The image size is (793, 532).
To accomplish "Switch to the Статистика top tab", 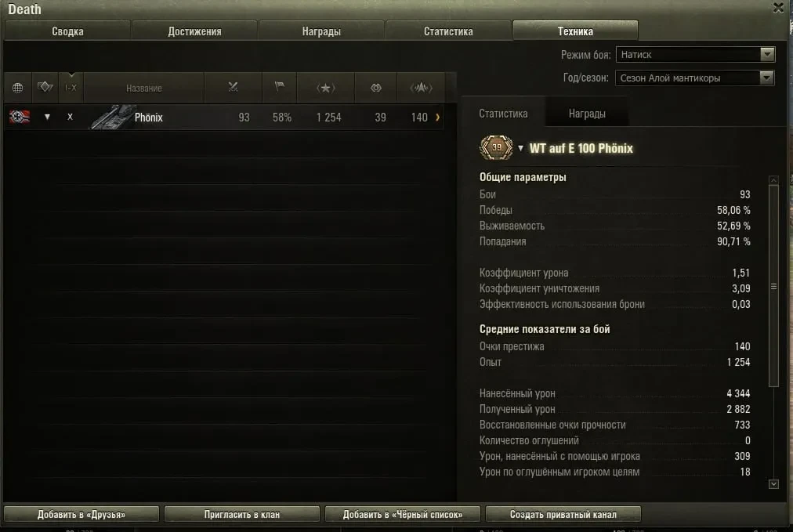I will pyautogui.click(x=448, y=31).
